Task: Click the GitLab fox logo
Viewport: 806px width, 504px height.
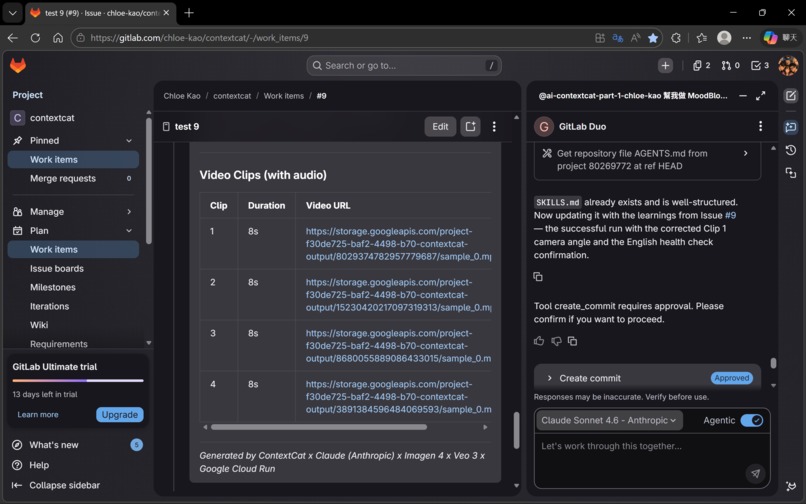Action: click(18, 65)
